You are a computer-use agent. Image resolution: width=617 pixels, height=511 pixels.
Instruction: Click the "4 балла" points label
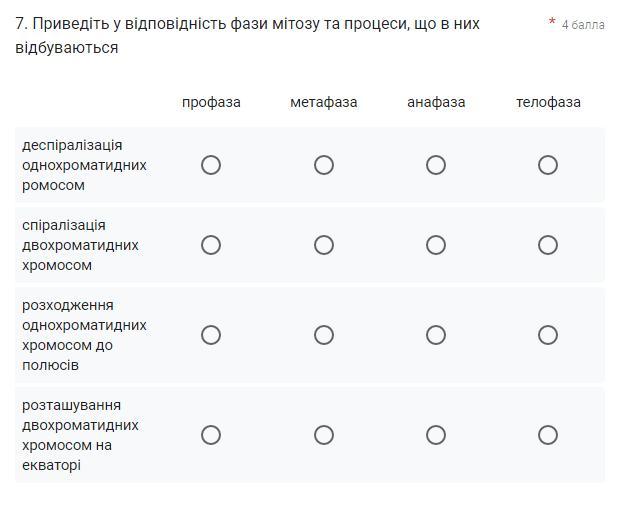pyautogui.click(x=583, y=25)
